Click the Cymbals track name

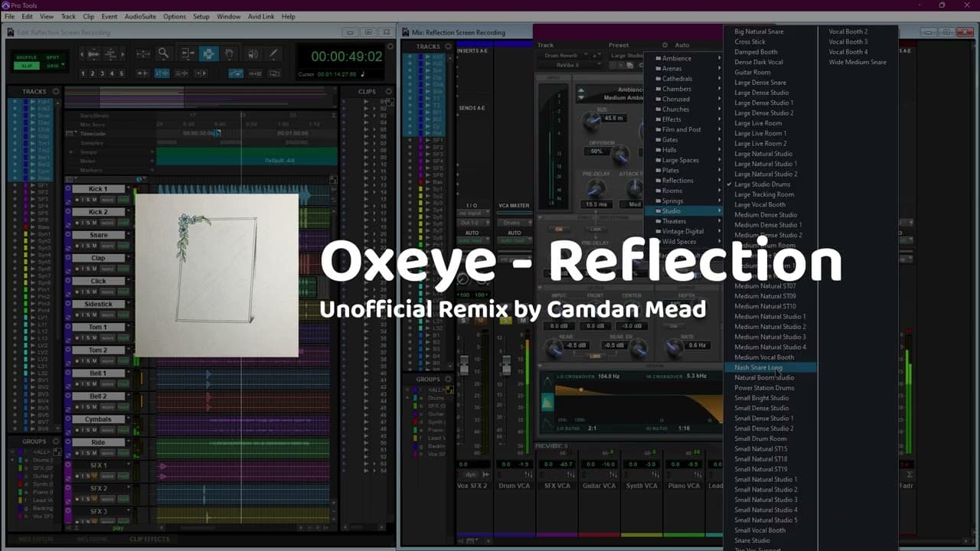[98, 419]
